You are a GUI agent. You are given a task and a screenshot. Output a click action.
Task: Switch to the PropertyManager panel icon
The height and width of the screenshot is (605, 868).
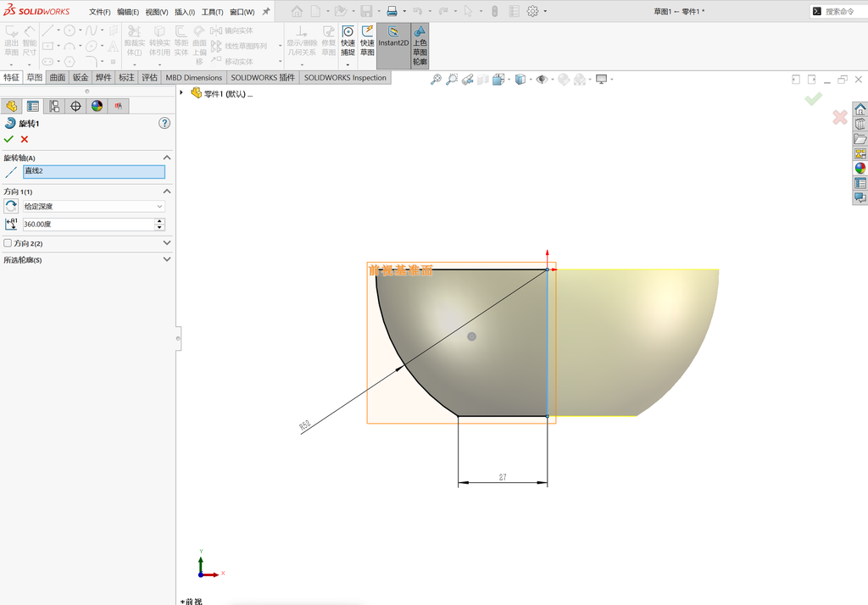click(33, 106)
